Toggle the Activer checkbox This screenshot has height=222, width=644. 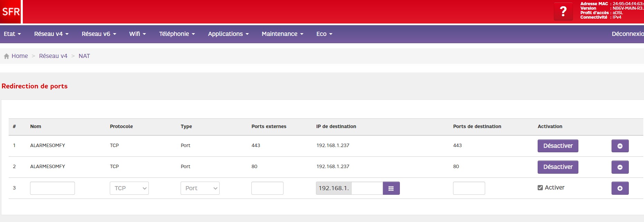tap(540, 188)
